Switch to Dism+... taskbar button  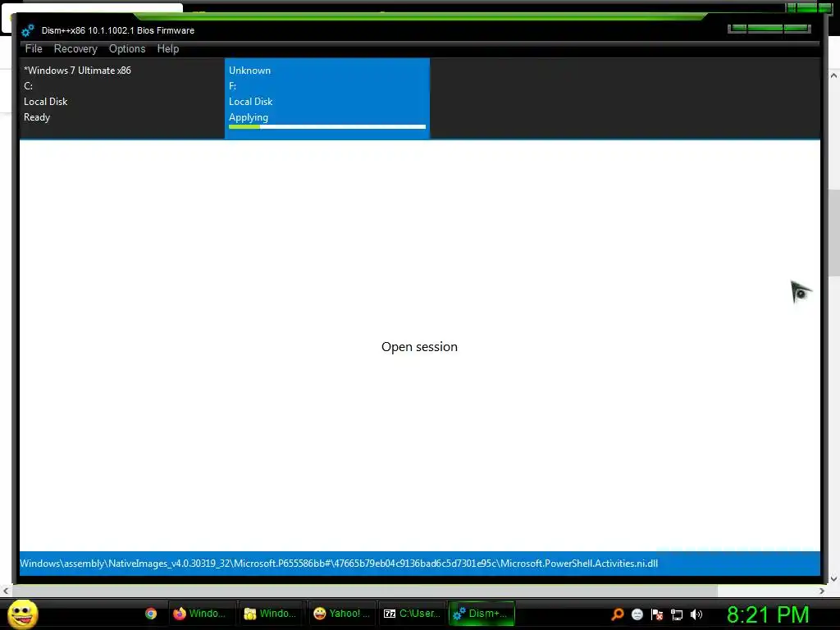click(x=482, y=614)
